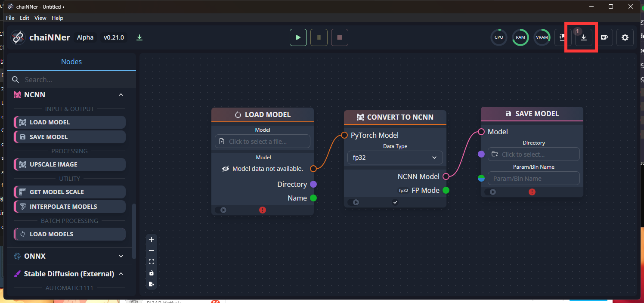Check the CPU usage indicator

pos(499,37)
